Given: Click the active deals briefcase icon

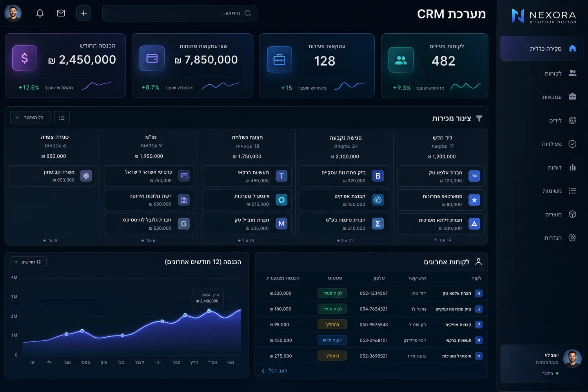Looking at the screenshot, I should coord(279,60).
